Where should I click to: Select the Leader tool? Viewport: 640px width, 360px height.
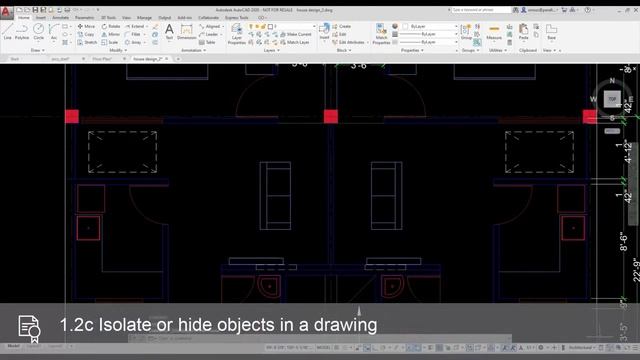[209, 34]
